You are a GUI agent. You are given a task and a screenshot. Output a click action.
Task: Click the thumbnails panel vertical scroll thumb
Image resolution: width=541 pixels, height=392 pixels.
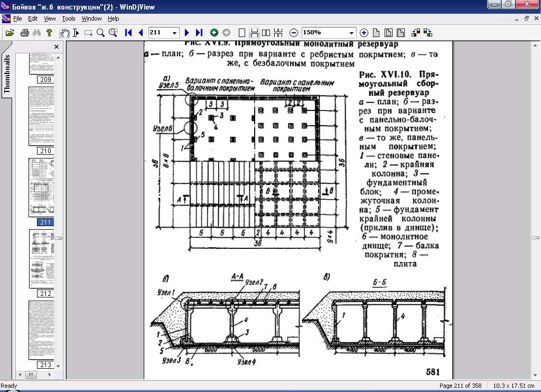[58, 238]
